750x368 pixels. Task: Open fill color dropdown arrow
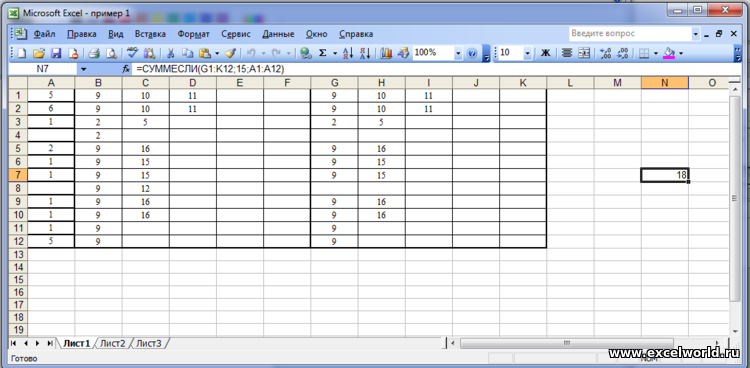(x=681, y=53)
